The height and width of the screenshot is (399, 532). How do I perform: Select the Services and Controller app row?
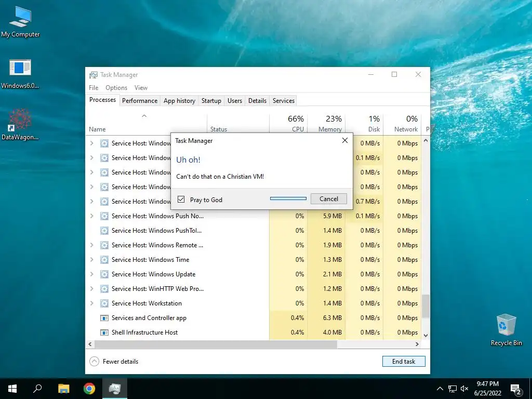pyautogui.click(x=254, y=318)
